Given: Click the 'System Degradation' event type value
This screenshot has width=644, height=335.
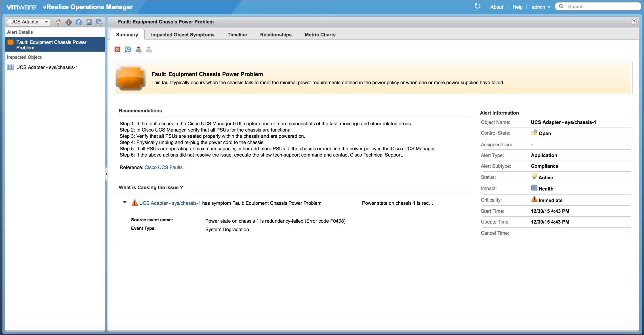Looking at the screenshot, I should click(227, 229).
